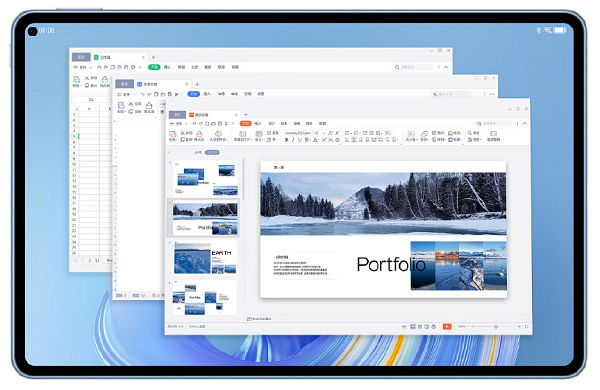This screenshot has height=390, width=600.
Task: Click the Cut scissors icon in the presentation
Action: pyautogui.click(x=183, y=133)
